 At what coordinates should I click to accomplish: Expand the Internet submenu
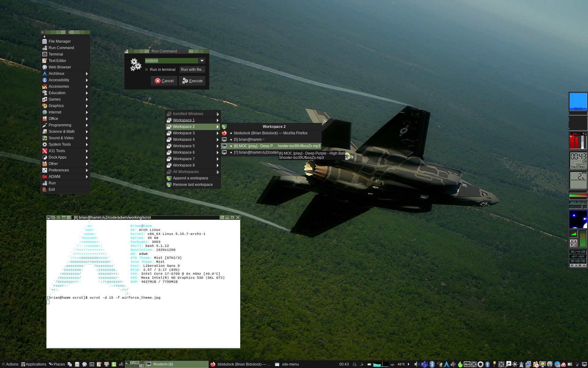tap(65, 112)
